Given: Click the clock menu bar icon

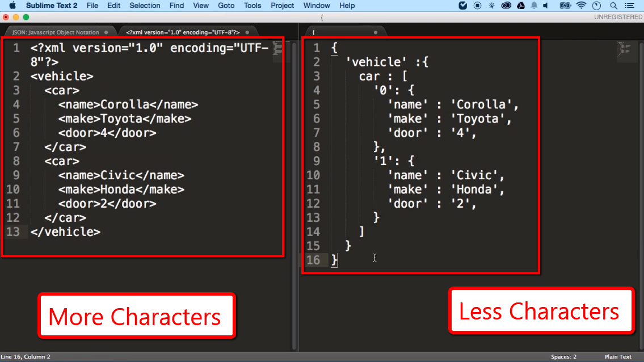Looking at the screenshot, I should (597, 5).
